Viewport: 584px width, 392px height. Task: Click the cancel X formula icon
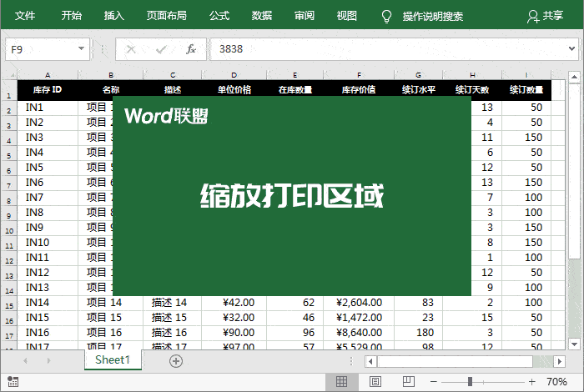click(131, 49)
